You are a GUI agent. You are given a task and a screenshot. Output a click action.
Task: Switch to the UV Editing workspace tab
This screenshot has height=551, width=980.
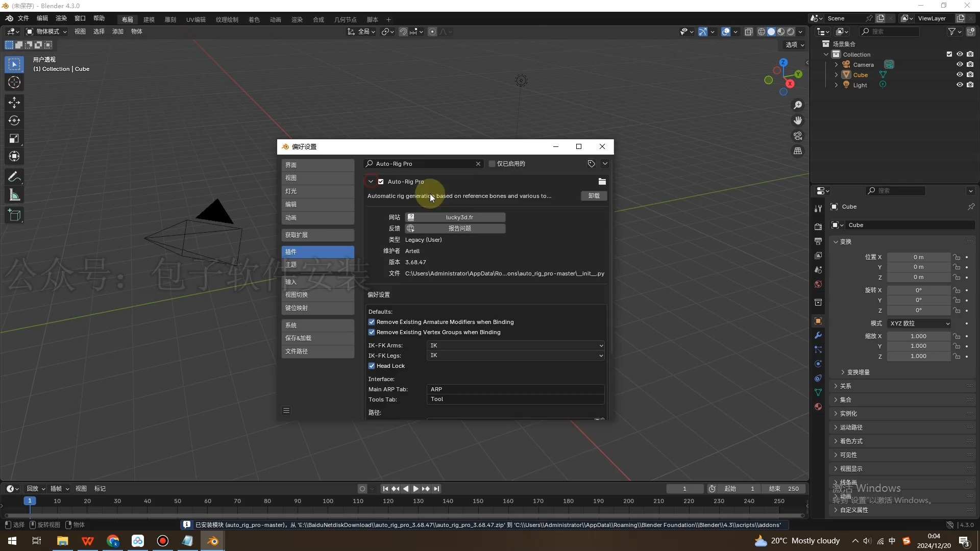195,20
